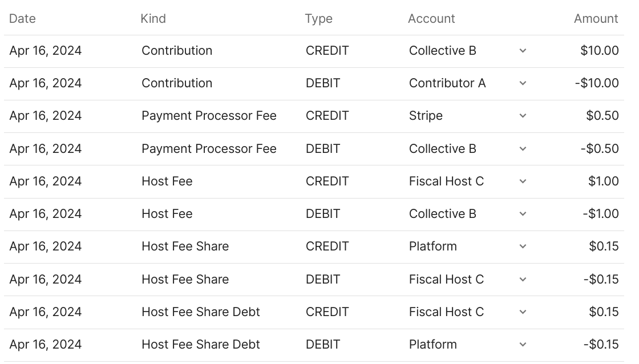Click the Date column header
The image size is (639, 364).
[22, 19]
